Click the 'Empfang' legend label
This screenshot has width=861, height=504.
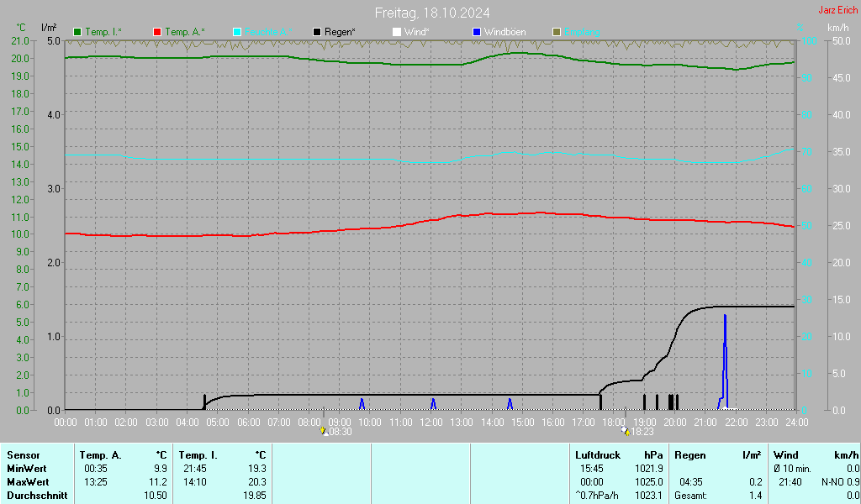(582, 33)
